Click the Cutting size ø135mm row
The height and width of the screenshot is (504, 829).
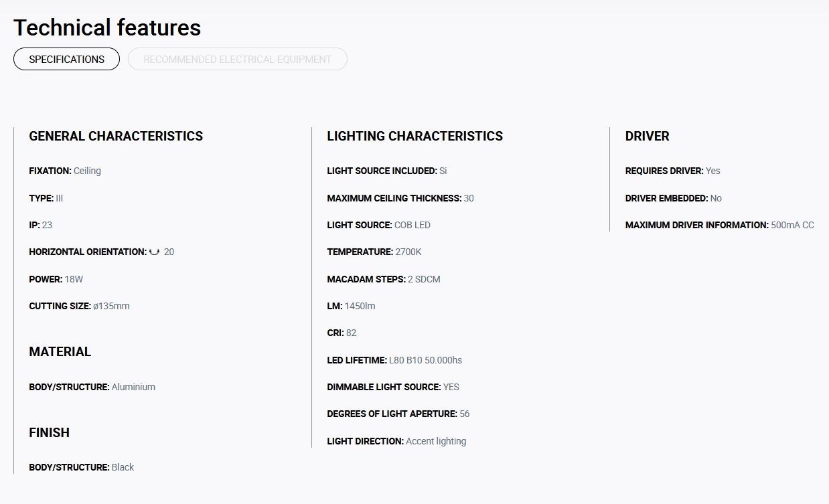click(79, 306)
